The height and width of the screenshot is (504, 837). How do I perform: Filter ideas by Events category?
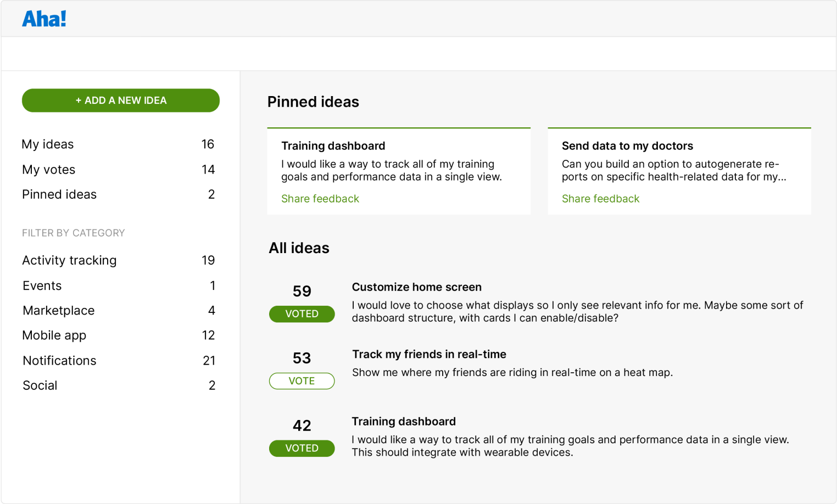pyautogui.click(x=41, y=285)
